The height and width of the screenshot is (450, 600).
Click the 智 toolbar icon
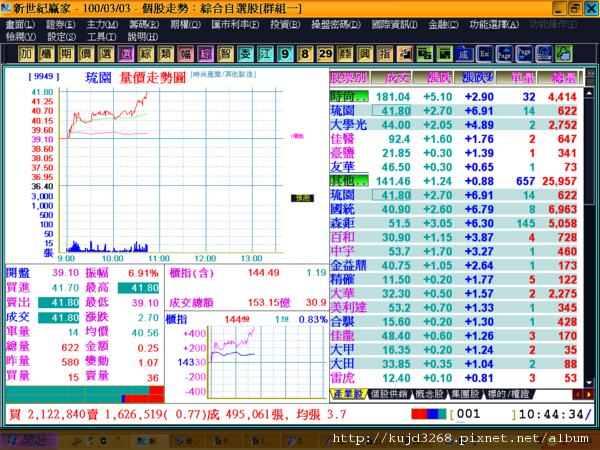click(225, 54)
